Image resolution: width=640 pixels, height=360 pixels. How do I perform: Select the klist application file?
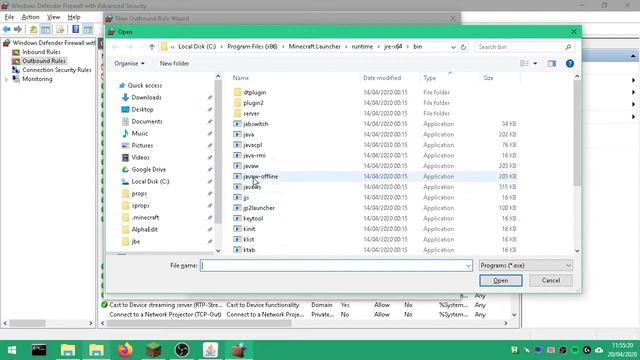tap(249, 240)
